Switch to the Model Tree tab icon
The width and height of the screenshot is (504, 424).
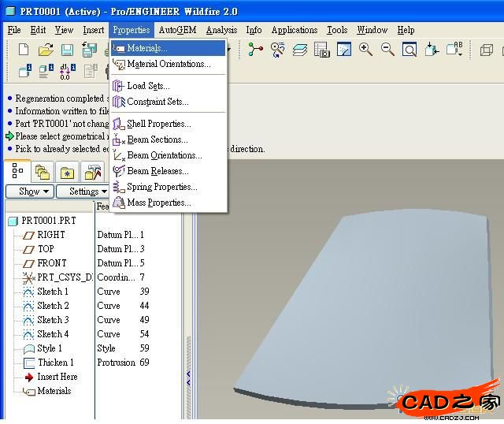click(17, 171)
